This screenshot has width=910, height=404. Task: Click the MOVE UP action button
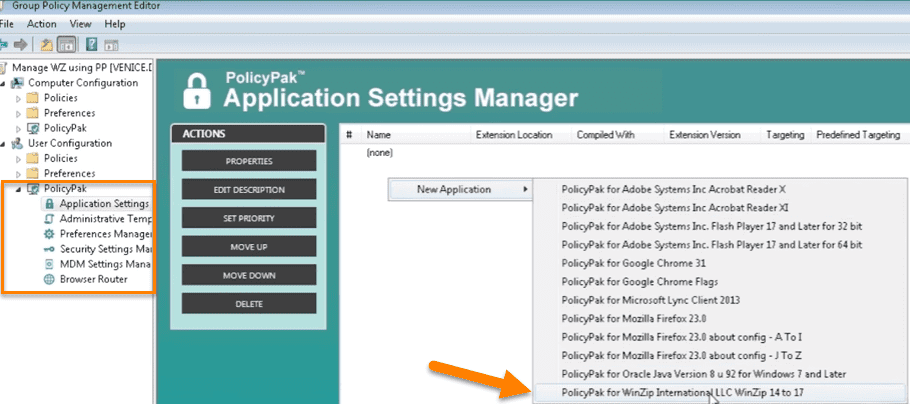click(x=249, y=247)
